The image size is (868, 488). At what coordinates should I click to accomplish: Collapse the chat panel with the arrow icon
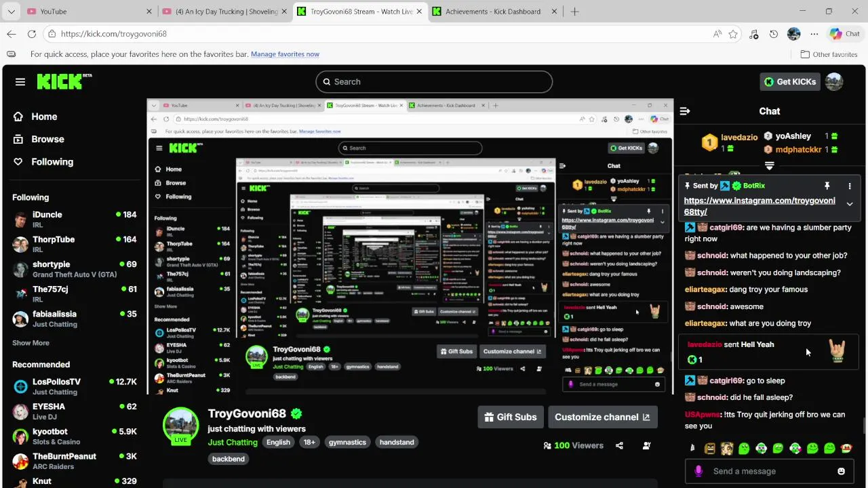click(x=685, y=111)
